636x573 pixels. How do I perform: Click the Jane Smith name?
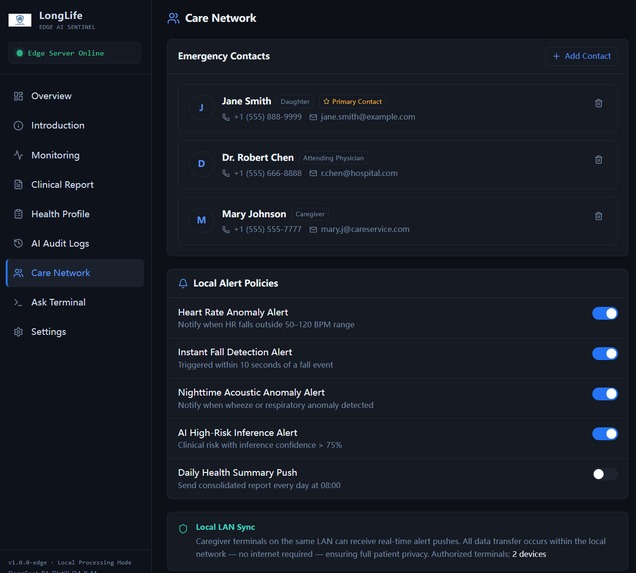tap(246, 101)
